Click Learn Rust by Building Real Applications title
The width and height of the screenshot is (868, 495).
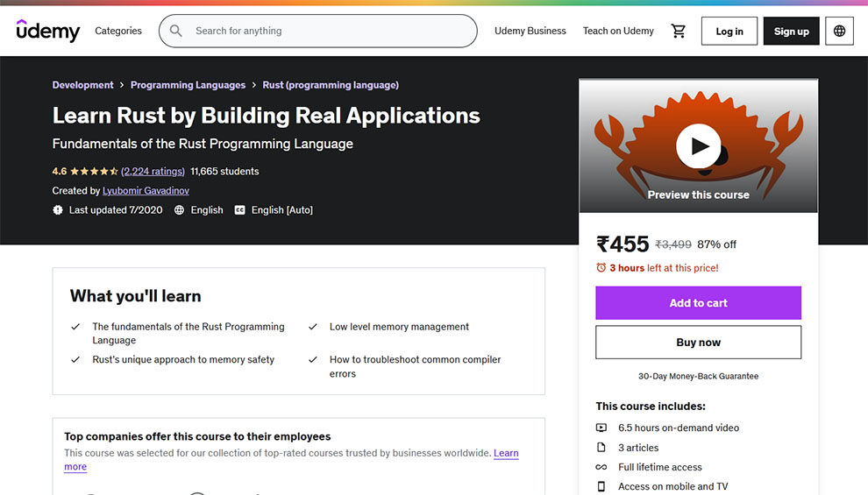267,116
